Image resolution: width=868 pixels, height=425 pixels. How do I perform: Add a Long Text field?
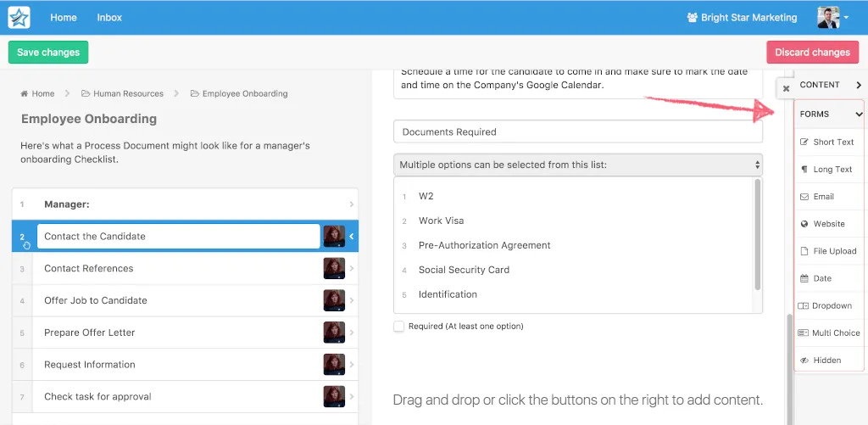(x=829, y=169)
